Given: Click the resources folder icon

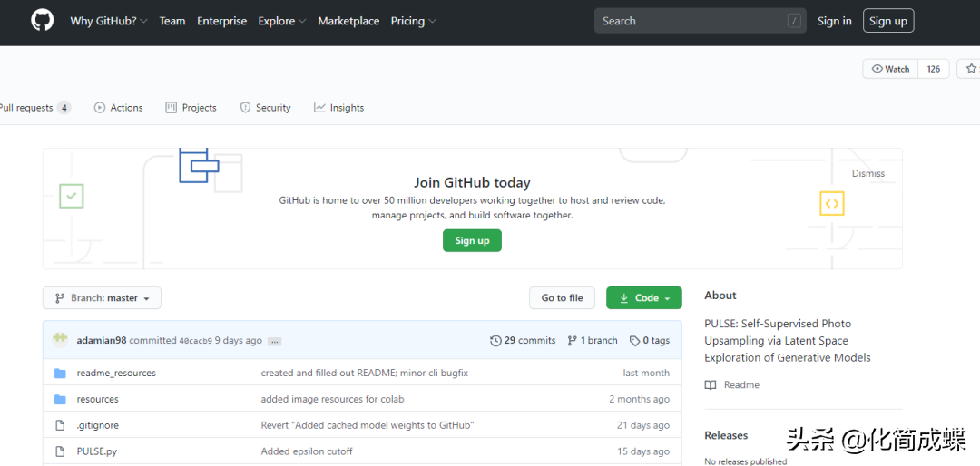Looking at the screenshot, I should click(60, 399).
